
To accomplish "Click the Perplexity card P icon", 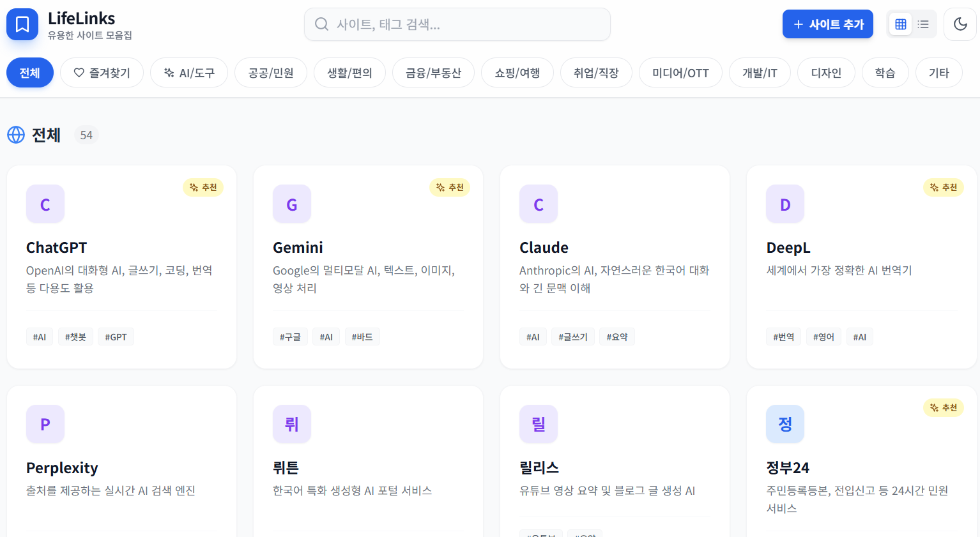I will pyautogui.click(x=45, y=424).
